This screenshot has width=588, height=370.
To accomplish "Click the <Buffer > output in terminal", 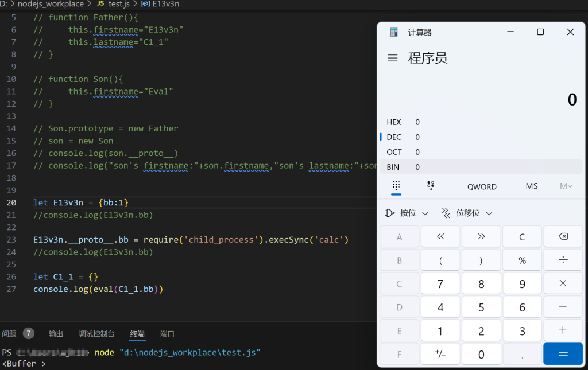I will point(24,364).
